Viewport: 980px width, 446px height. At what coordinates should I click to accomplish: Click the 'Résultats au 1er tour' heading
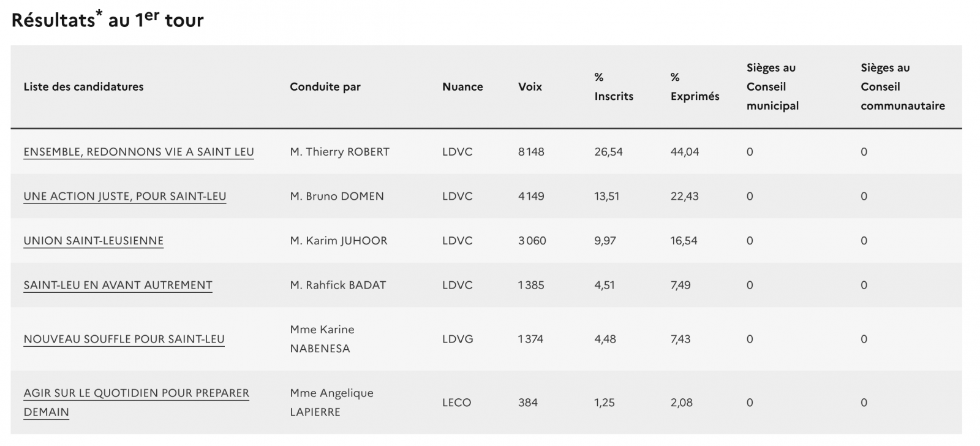pos(108,20)
